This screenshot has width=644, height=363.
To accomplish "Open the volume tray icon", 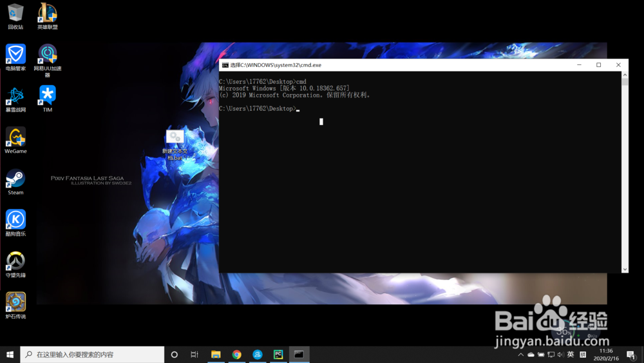I will click(x=561, y=355).
